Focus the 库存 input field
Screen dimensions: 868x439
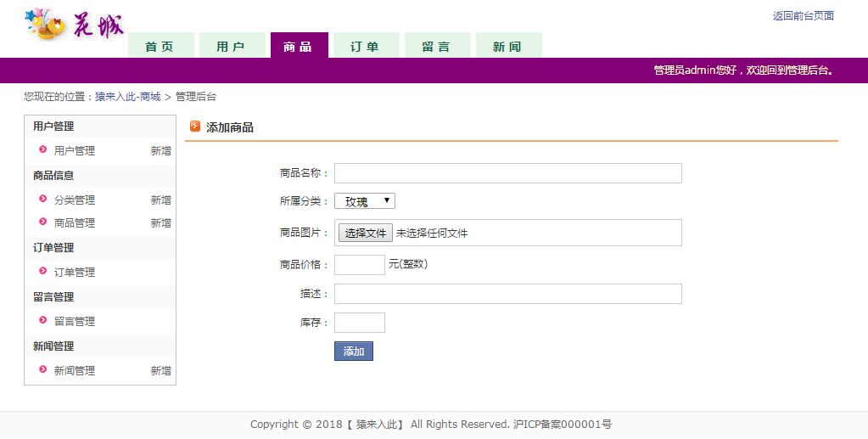point(360,323)
